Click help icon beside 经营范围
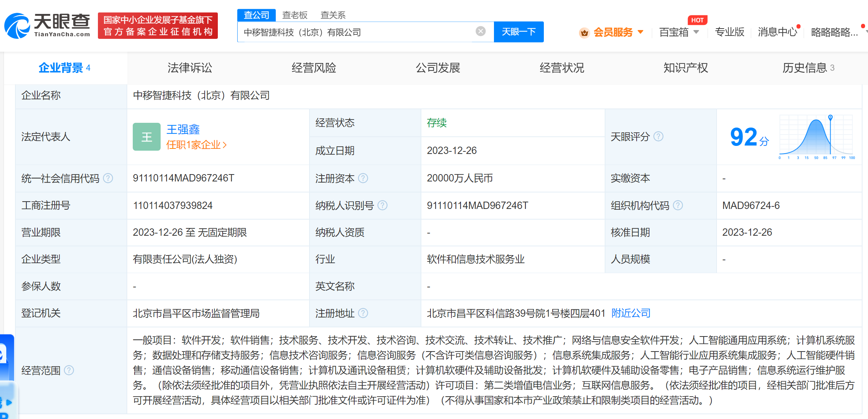 tap(69, 370)
